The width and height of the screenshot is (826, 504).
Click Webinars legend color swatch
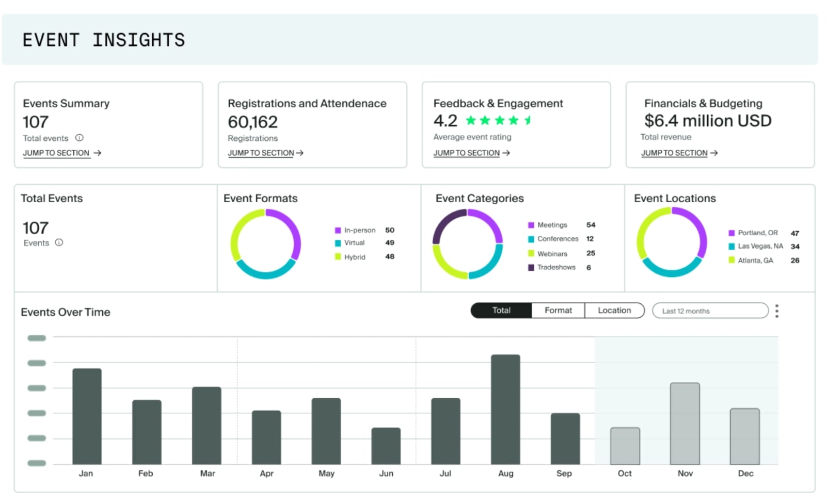point(531,254)
